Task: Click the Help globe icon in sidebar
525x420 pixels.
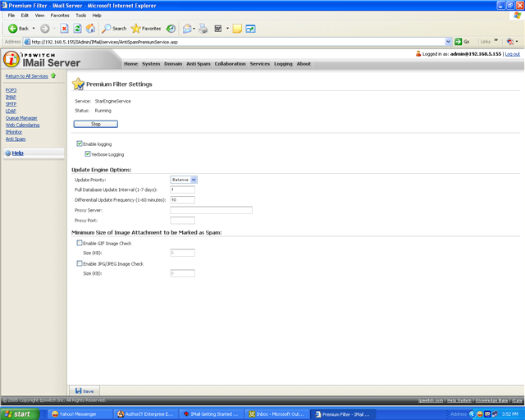Action: pos(8,153)
